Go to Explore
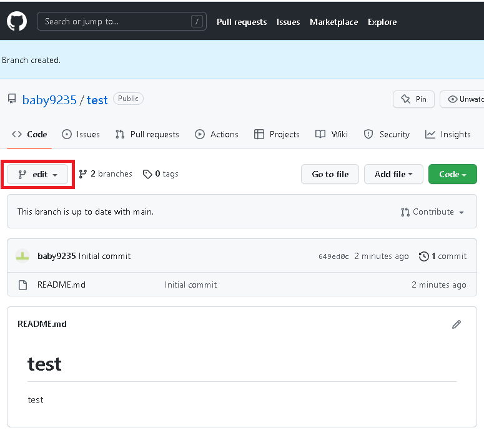Viewport: 484px width, 448px height. [x=382, y=22]
